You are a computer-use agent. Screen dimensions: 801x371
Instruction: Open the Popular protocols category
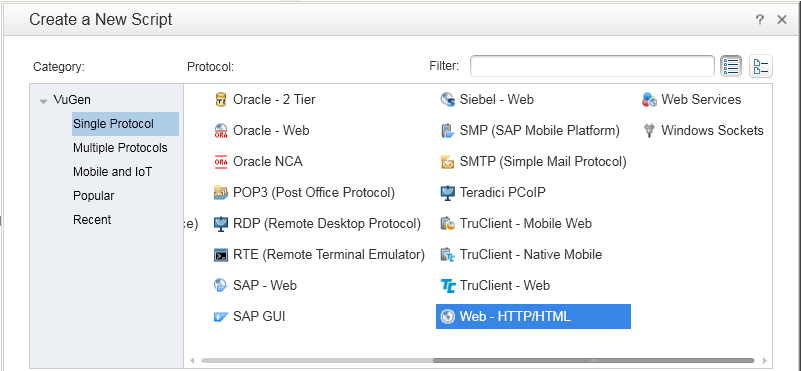click(x=93, y=196)
